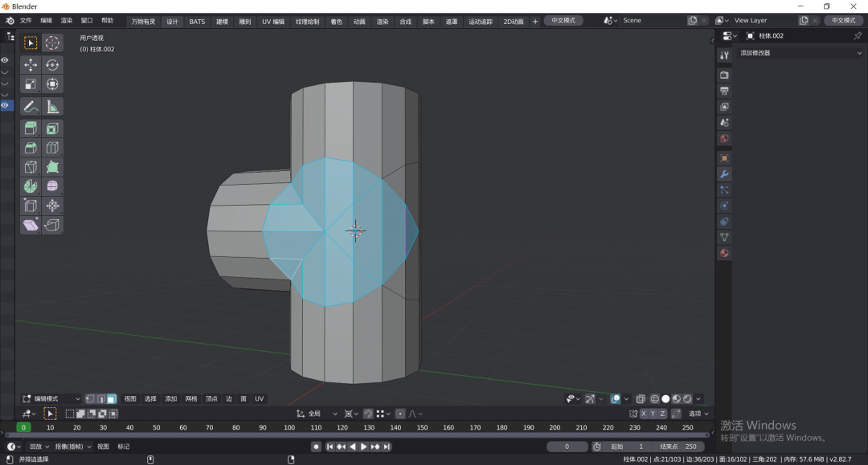This screenshot has height=465, width=868.
Task: Switch to face select mode
Action: (x=111, y=398)
